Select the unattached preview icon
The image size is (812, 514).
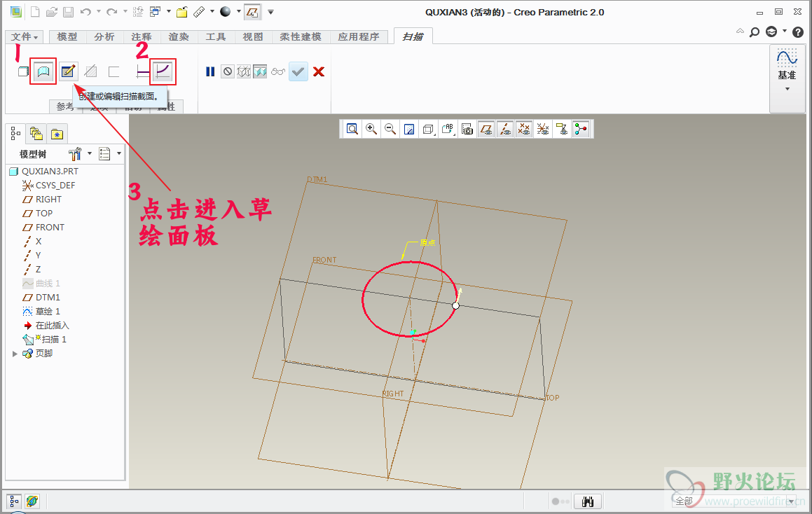(x=244, y=71)
